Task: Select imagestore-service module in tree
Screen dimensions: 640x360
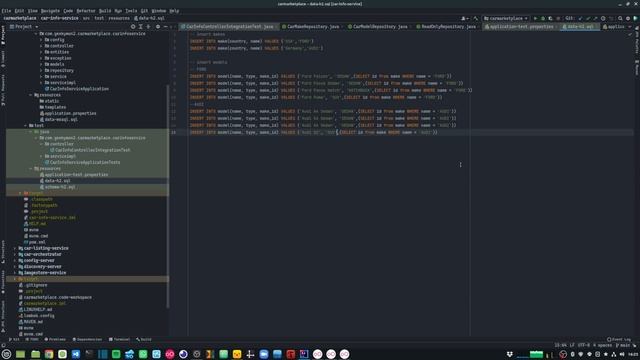Action: pyautogui.click(x=42, y=273)
